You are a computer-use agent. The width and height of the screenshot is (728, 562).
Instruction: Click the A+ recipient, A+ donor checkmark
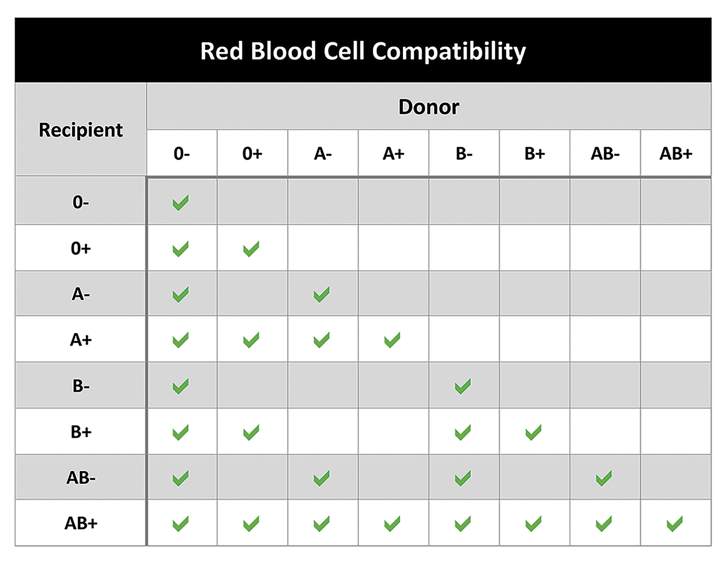click(x=392, y=340)
